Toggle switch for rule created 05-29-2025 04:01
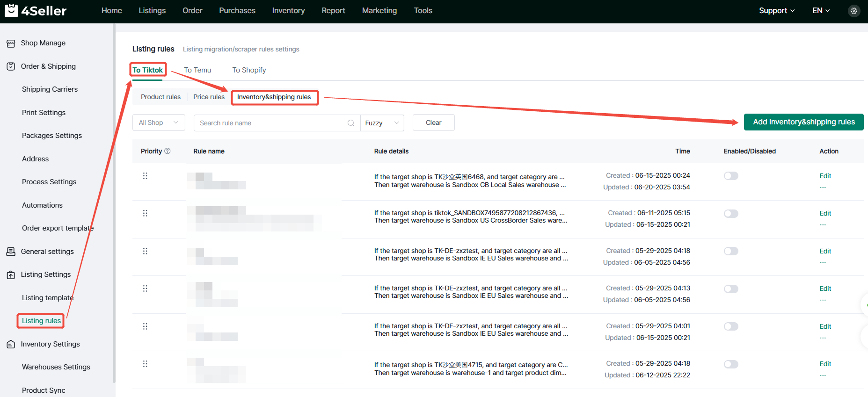 click(x=731, y=326)
